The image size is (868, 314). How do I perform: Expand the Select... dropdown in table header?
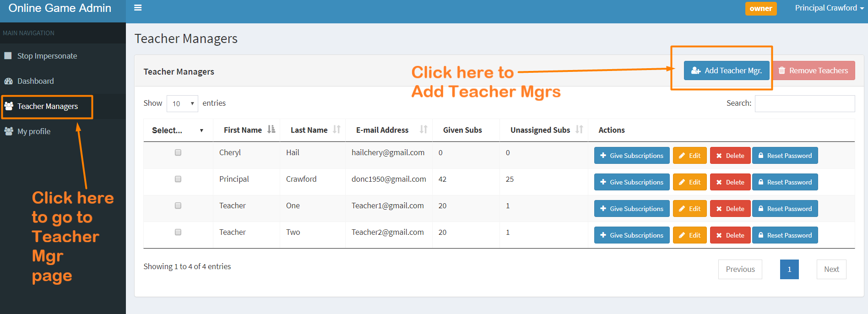[x=178, y=130]
